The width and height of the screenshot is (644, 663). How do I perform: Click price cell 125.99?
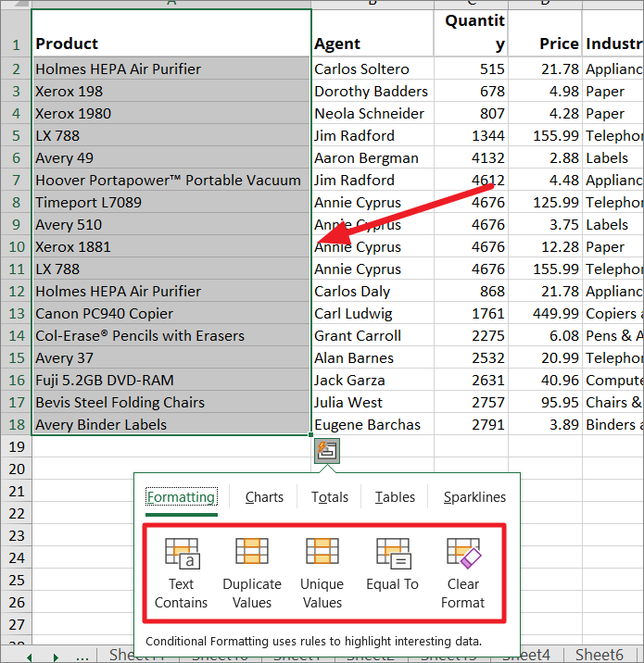545,202
